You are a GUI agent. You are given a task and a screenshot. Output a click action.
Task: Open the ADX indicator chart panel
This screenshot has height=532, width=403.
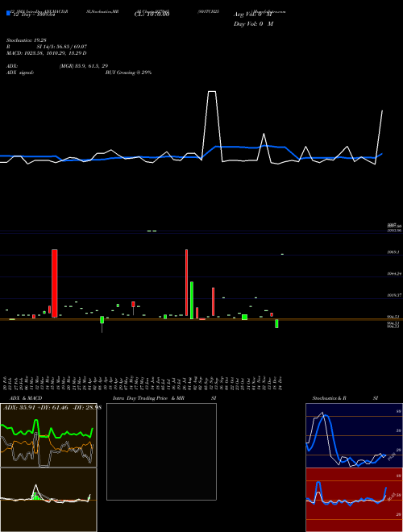pyautogui.click(x=48, y=435)
